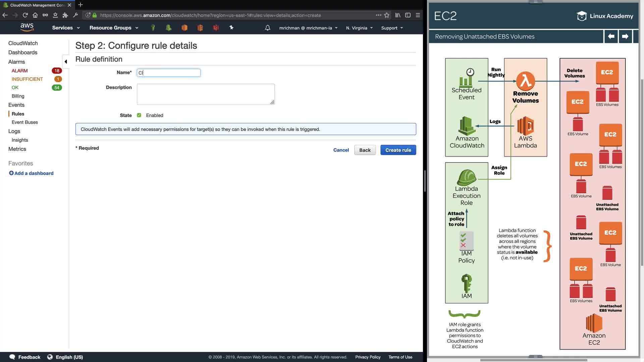Open browser hamburger menu icon
The width and height of the screenshot is (644, 362).
(x=418, y=15)
